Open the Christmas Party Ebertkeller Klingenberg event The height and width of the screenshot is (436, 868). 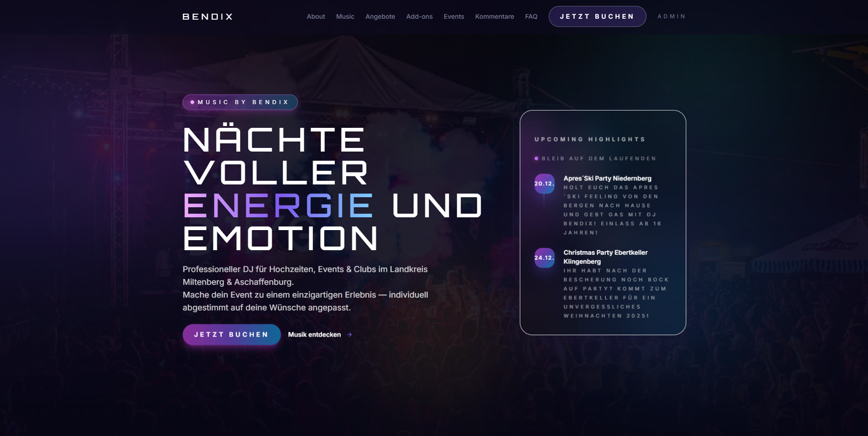[x=605, y=257]
